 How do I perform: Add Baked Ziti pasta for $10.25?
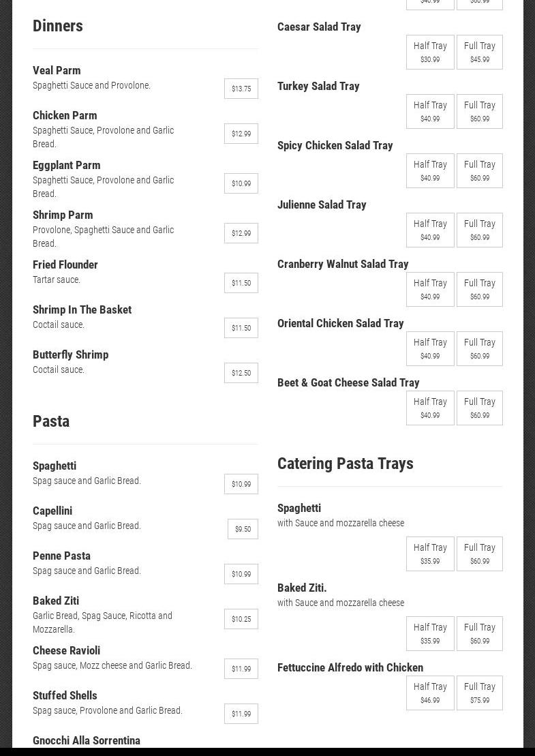pyautogui.click(x=241, y=619)
